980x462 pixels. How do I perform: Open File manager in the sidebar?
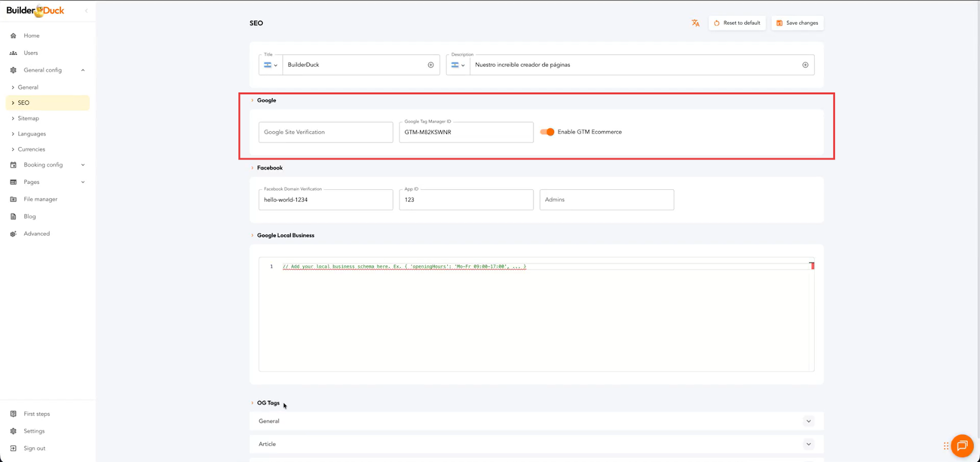point(40,199)
